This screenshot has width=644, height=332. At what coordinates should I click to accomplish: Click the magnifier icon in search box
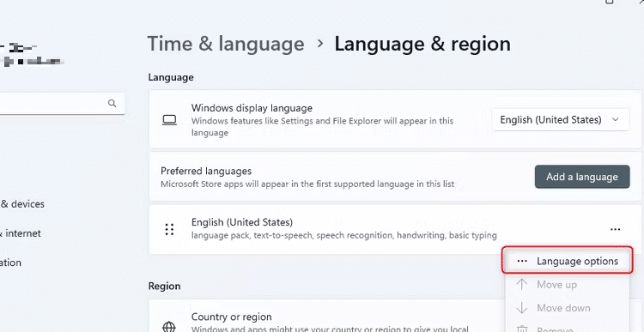[x=112, y=103]
